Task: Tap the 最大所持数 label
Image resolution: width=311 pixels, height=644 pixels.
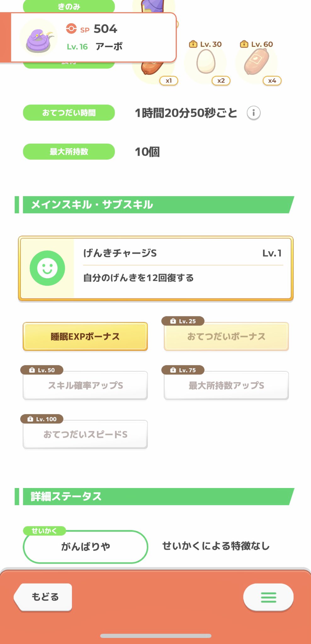Action: (69, 152)
